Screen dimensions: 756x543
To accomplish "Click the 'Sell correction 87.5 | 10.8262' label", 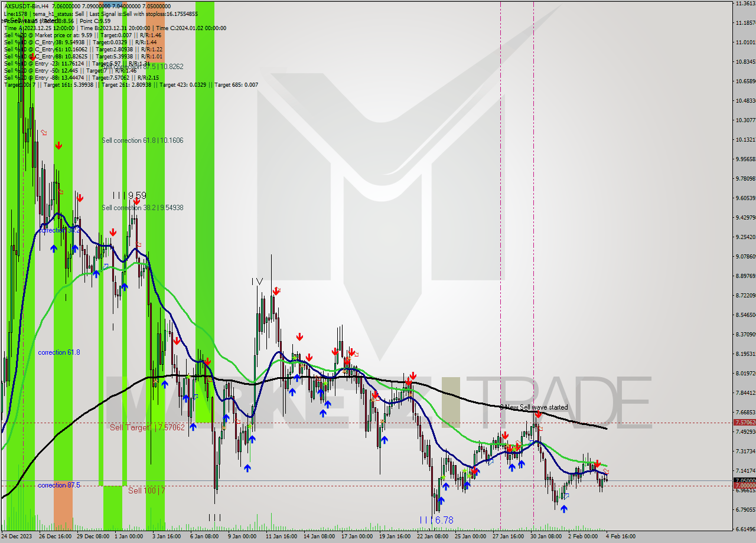I will [x=142, y=67].
